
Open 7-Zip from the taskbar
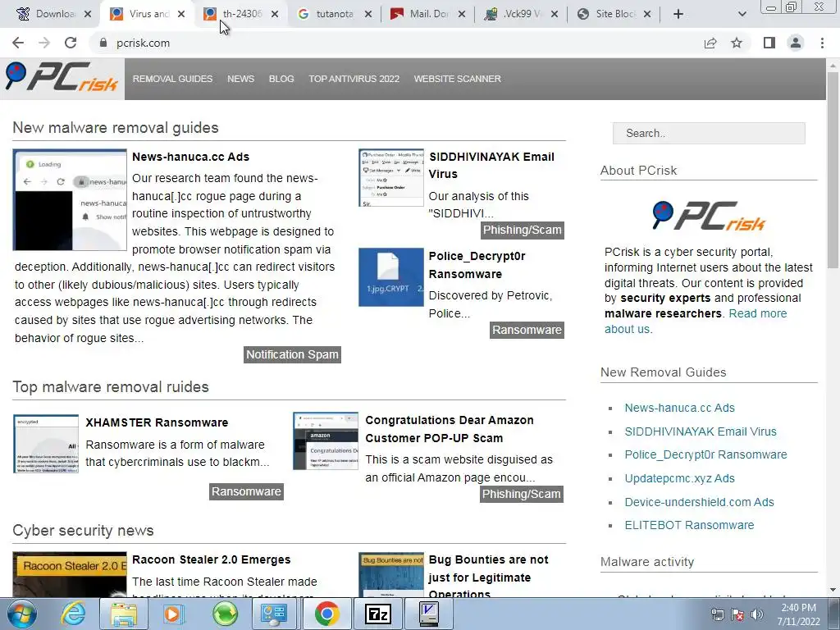click(377, 614)
